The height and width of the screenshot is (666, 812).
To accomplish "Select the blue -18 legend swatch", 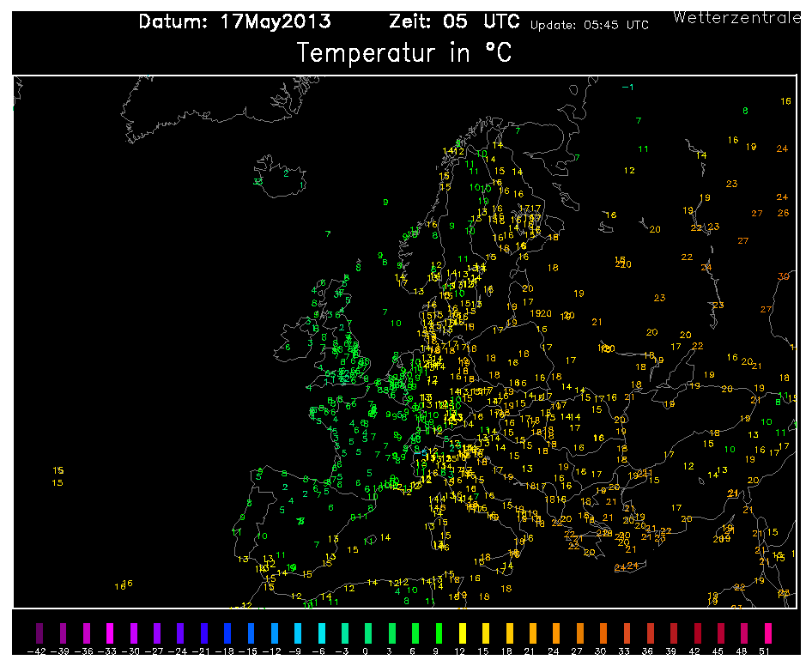I will pos(227,634).
